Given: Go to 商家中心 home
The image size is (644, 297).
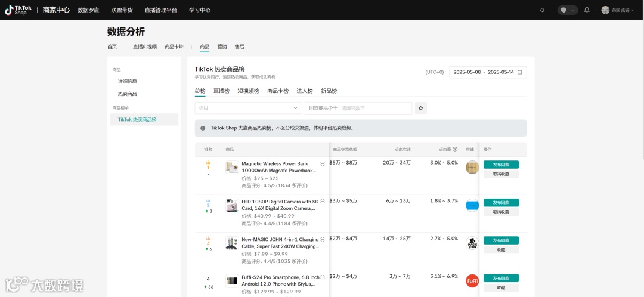Looking at the screenshot, I should pos(56,10).
